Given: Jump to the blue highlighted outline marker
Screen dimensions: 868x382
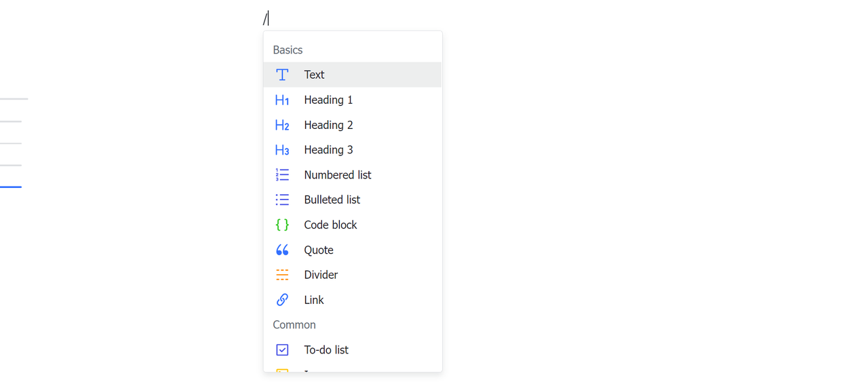Looking at the screenshot, I should click(x=11, y=187).
